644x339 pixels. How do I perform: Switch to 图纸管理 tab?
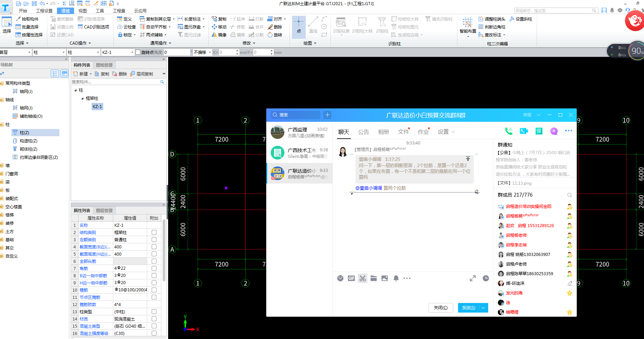[x=104, y=65]
